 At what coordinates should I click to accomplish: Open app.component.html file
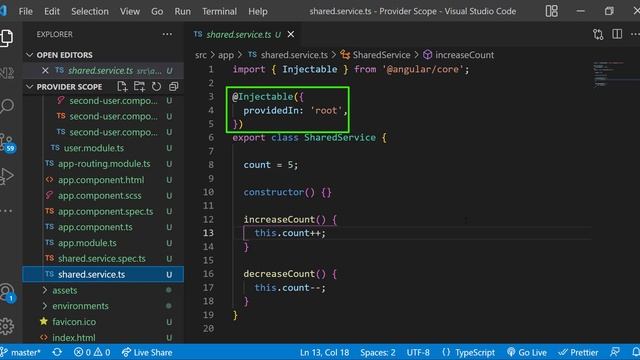tap(101, 180)
